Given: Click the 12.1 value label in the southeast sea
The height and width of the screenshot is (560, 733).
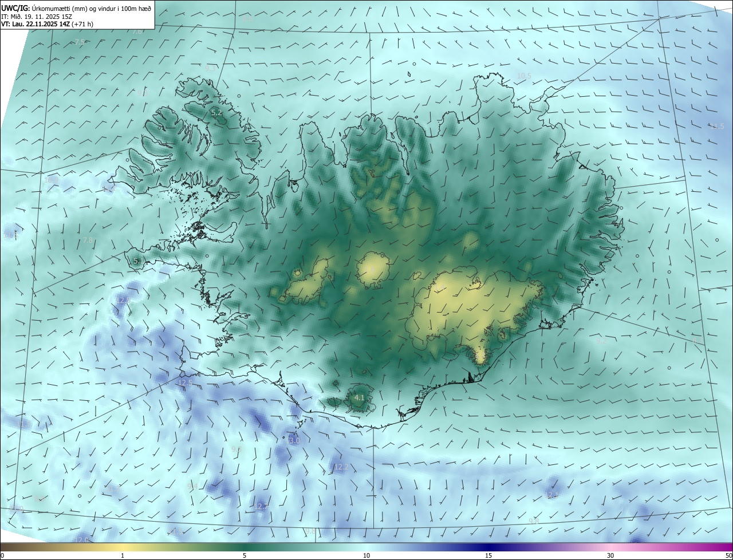Looking at the screenshot, I should pyautogui.click(x=552, y=495).
